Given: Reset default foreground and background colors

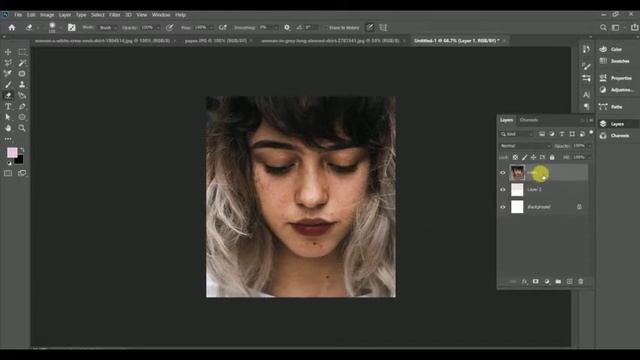Looking at the screenshot, I should [x=9, y=163].
